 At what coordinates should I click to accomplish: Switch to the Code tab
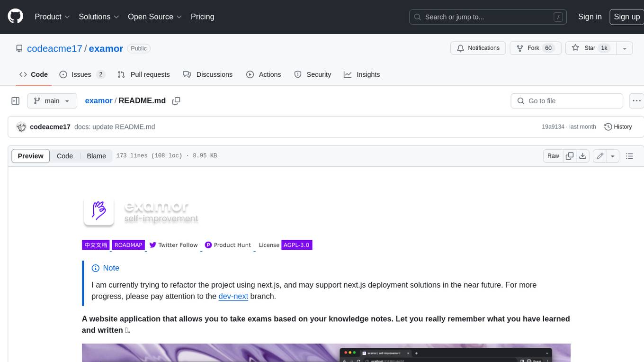(x=34, y=74)
